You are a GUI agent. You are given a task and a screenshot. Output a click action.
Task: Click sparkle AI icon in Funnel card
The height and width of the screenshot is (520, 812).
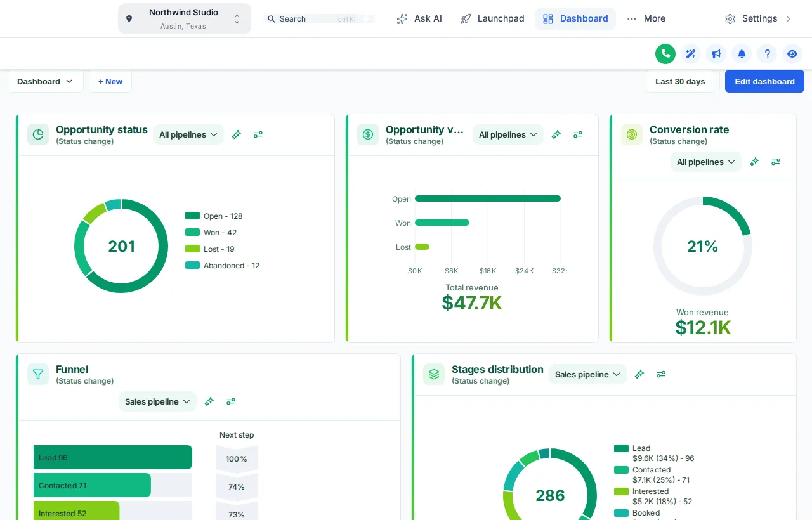(209, 401)
